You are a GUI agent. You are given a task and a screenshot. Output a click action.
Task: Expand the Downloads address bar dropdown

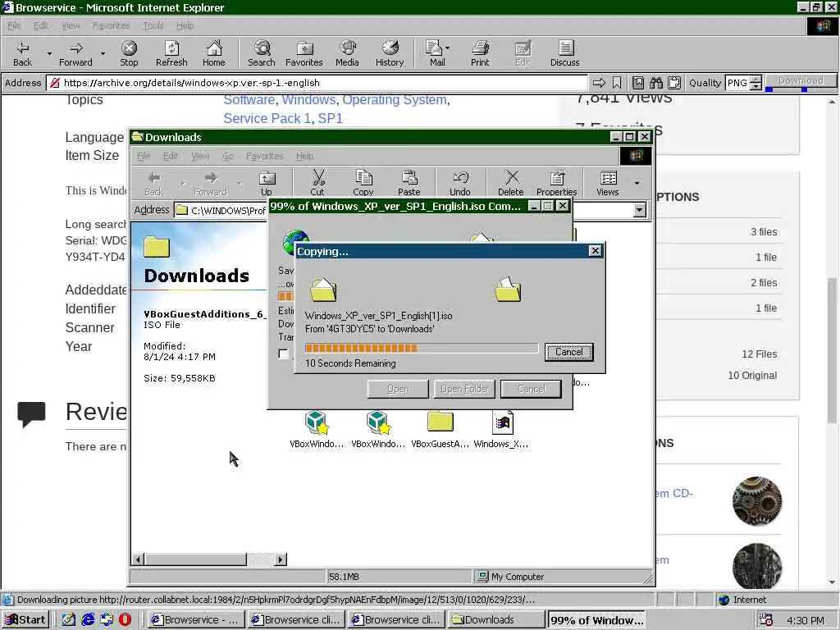pos(639,210)
